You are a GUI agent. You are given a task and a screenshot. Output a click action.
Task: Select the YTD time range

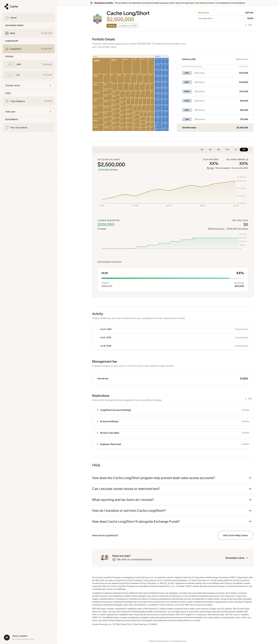coord(227,150)
